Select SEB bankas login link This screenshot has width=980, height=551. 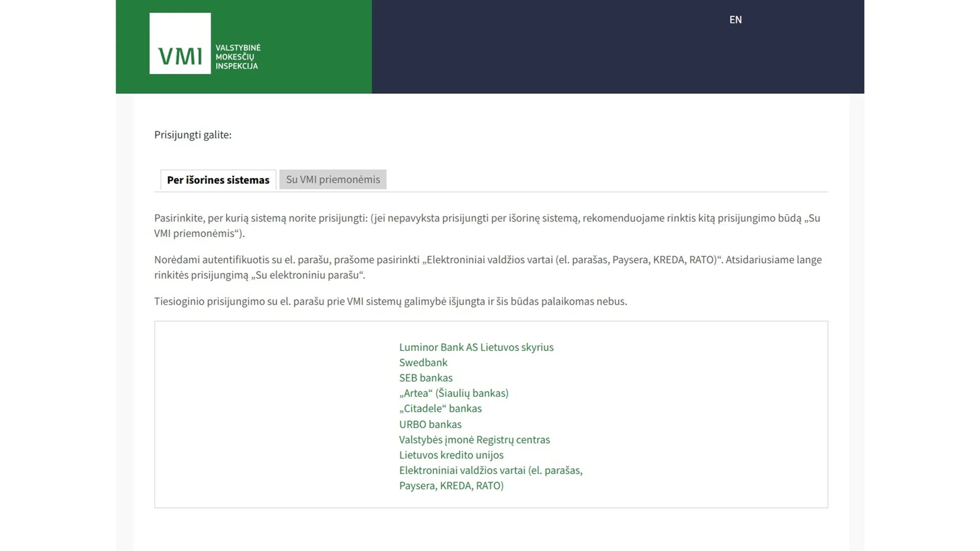click(x=425, y=378)
